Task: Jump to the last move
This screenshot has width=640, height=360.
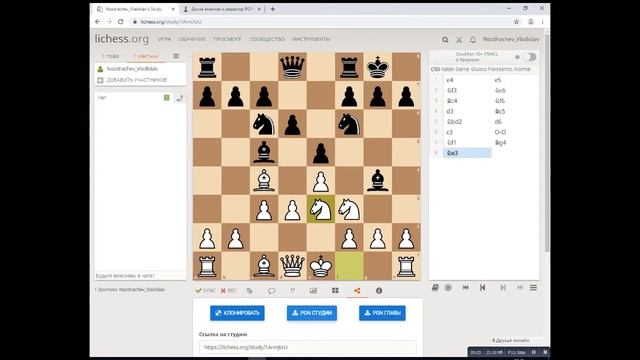Action: click(x=520, y=288)
